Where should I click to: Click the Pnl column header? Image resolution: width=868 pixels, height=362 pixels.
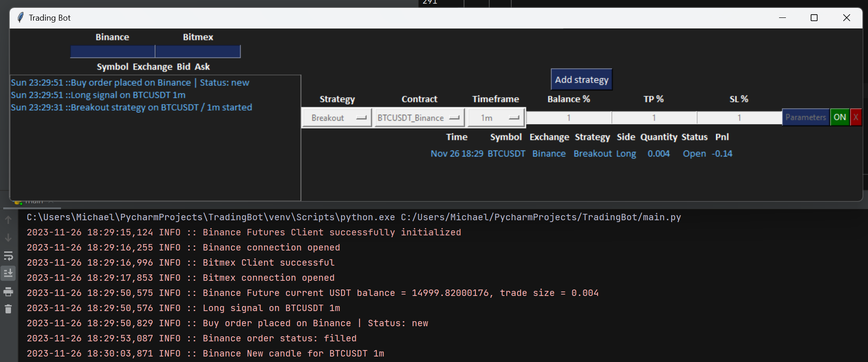722,137
